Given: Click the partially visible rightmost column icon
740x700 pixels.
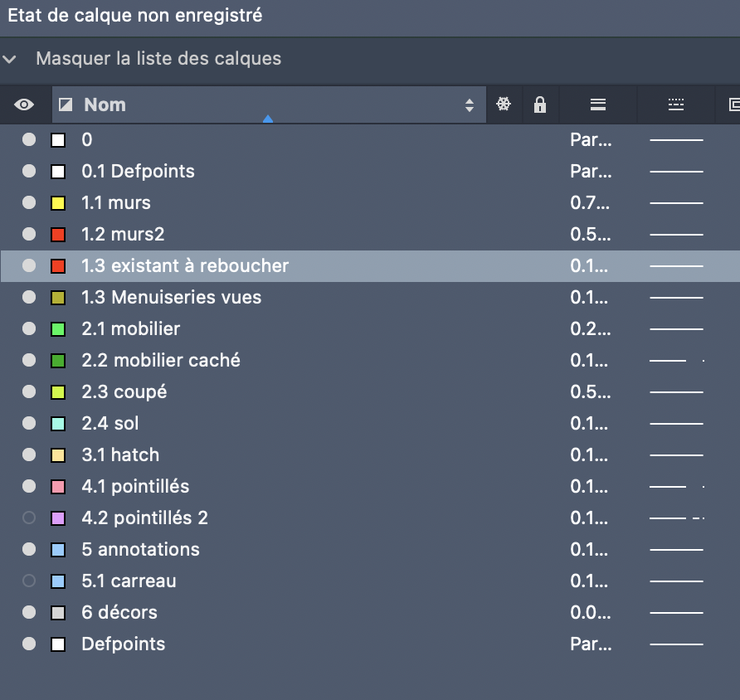Looking at the screenshot, I should tap(734, 105).
